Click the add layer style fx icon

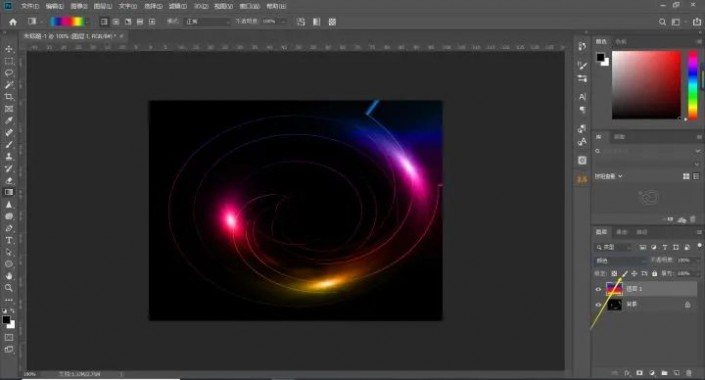point(627,373)
